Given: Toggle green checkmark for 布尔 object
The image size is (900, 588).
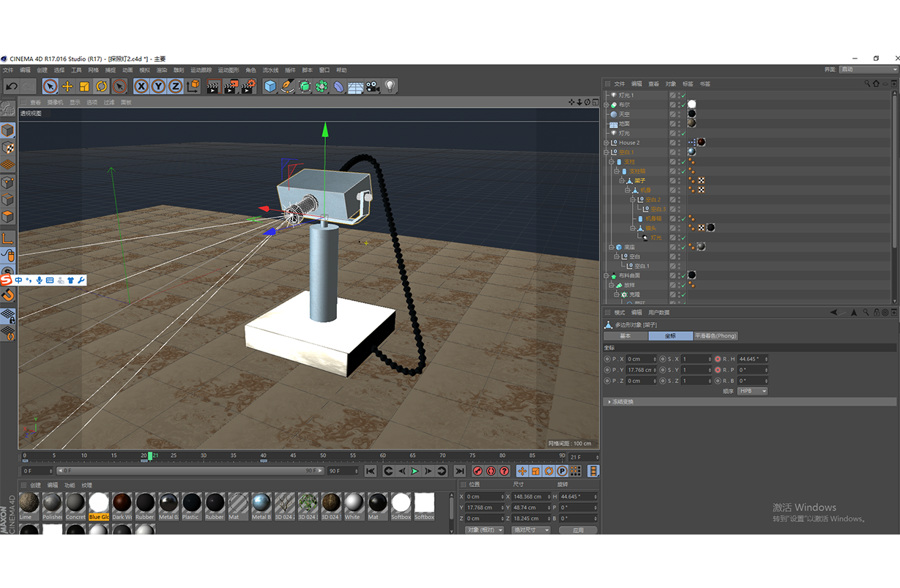Looking at the screenshot, I should point(683,105).
